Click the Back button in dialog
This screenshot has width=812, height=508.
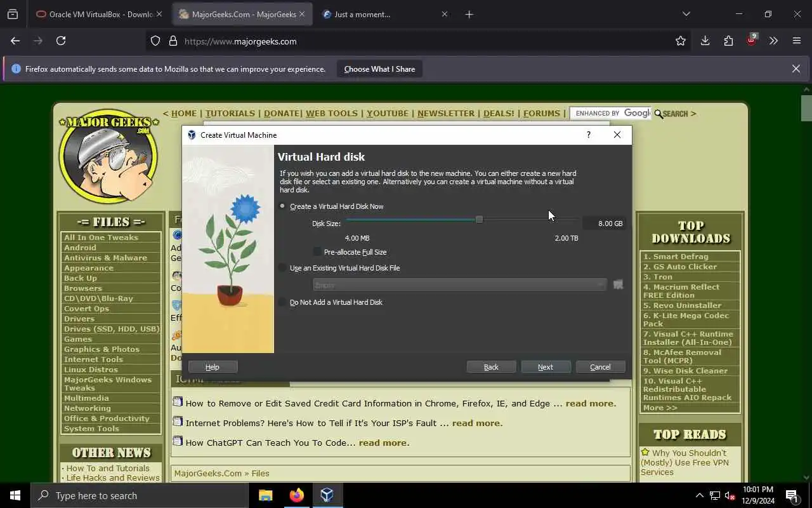point(491,367)
